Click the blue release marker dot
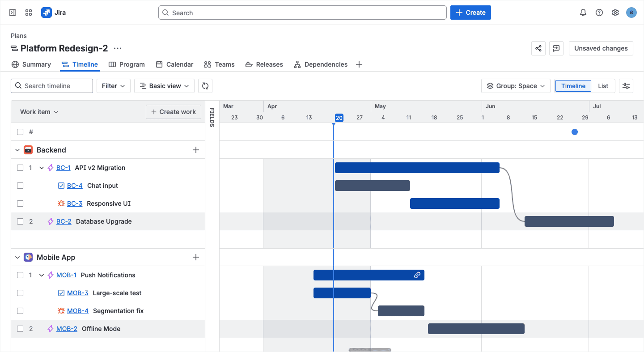 (x=575, y=132)
